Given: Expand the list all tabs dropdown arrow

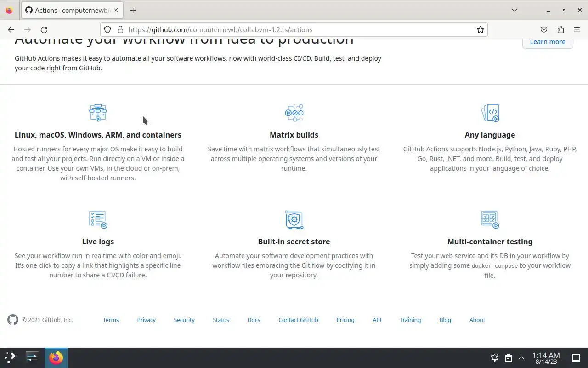Looking at the screenshot, I should 514,10.
